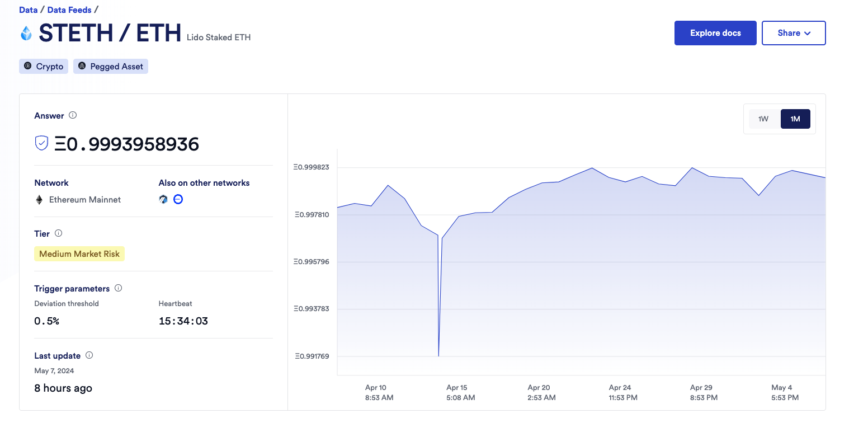Image resolution: width=868 pixels, height=437 pixels.
Task: Click the Ξ0.993783 y-axis label
Action: (x=312, y=309)
